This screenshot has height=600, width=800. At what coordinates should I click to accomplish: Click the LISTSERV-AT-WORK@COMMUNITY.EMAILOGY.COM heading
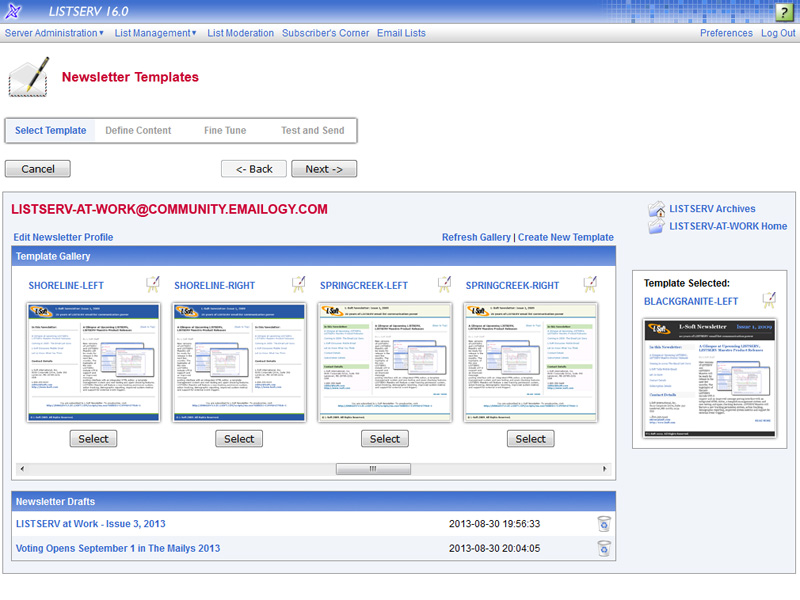click(169, 209)
